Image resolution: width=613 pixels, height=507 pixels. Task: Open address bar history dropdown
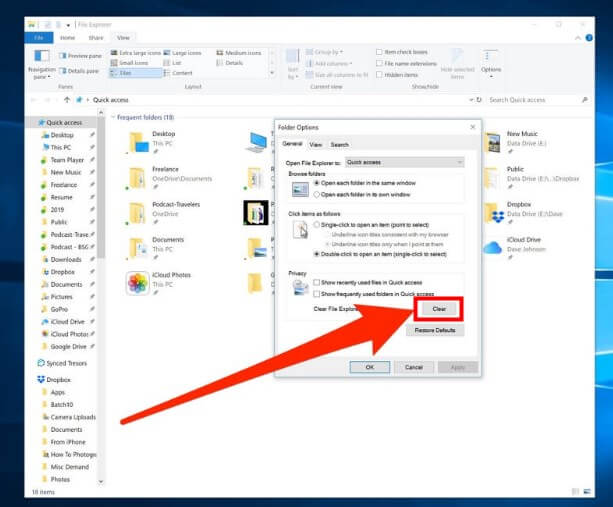(x=471, y=100)
